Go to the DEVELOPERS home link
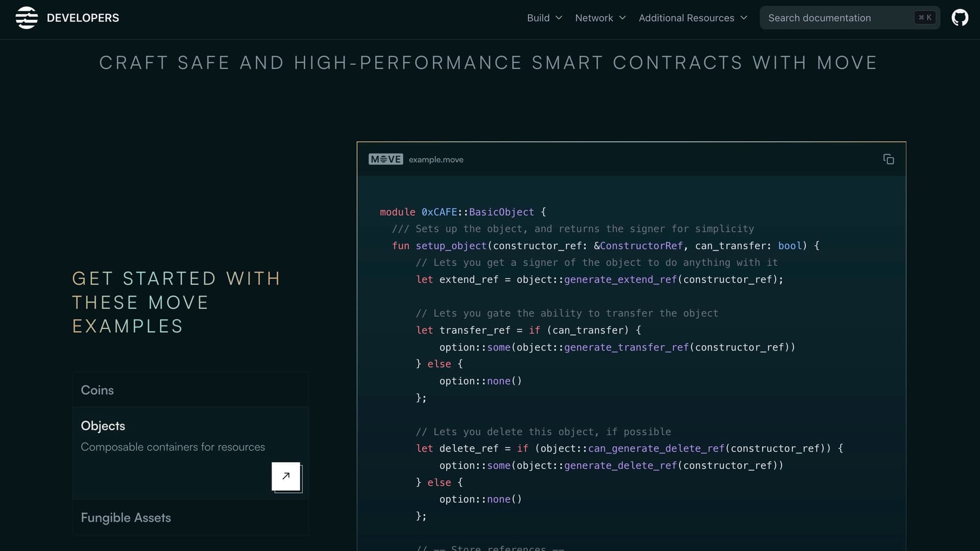 (83, 18)
